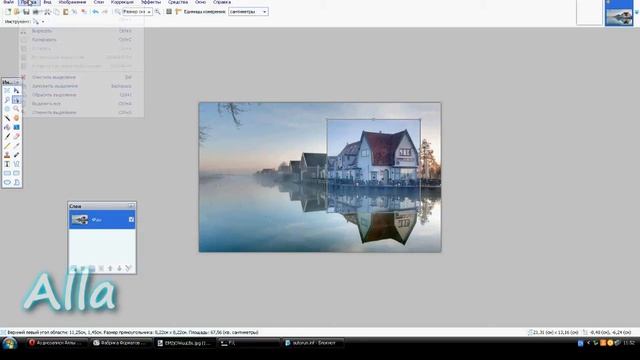640x360 pixels.
Task: Select the Ellipse shape tool
Action: 7,182
